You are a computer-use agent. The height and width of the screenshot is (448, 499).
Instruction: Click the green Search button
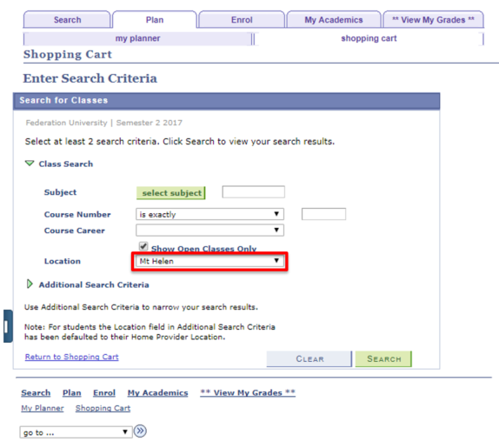(x=383, y=359)
